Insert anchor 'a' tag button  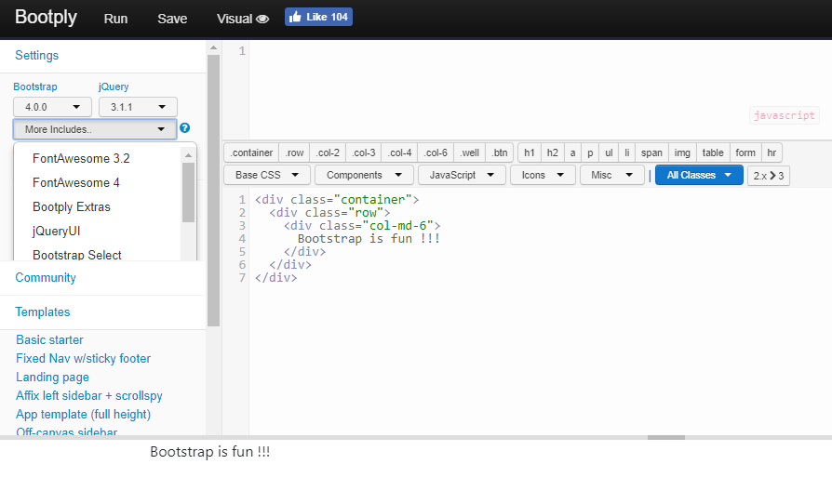pos(572,153)
